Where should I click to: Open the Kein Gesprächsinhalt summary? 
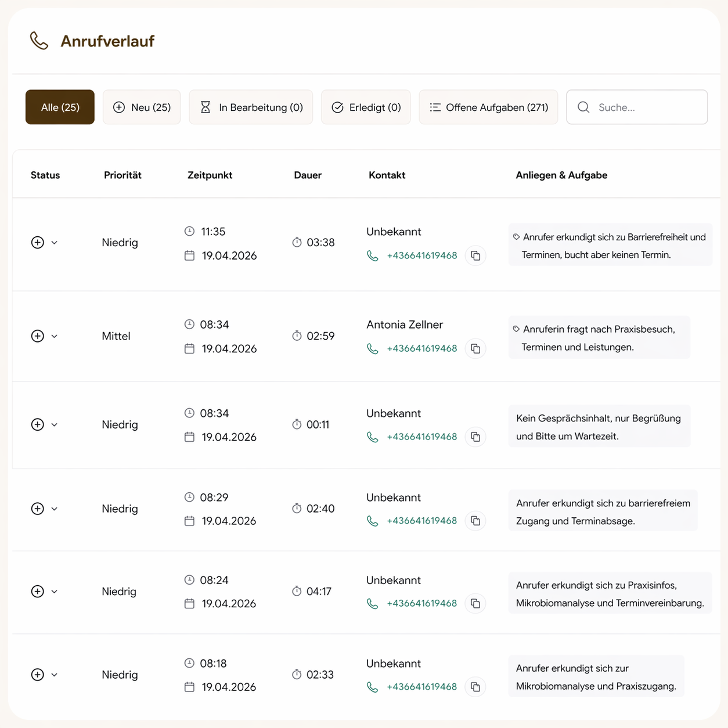pyautogui.click(x=599, y=426)
